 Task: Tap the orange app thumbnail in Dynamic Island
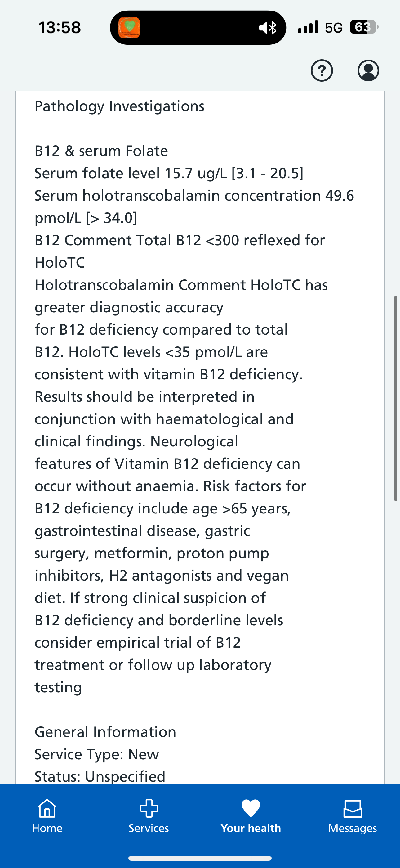(x=129, y=28)
